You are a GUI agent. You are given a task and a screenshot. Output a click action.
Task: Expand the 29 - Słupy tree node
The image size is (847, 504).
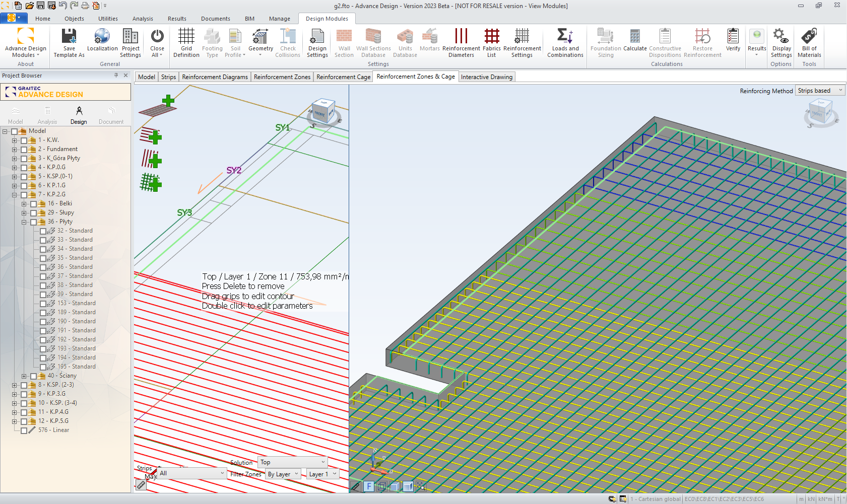click(24, 213)
